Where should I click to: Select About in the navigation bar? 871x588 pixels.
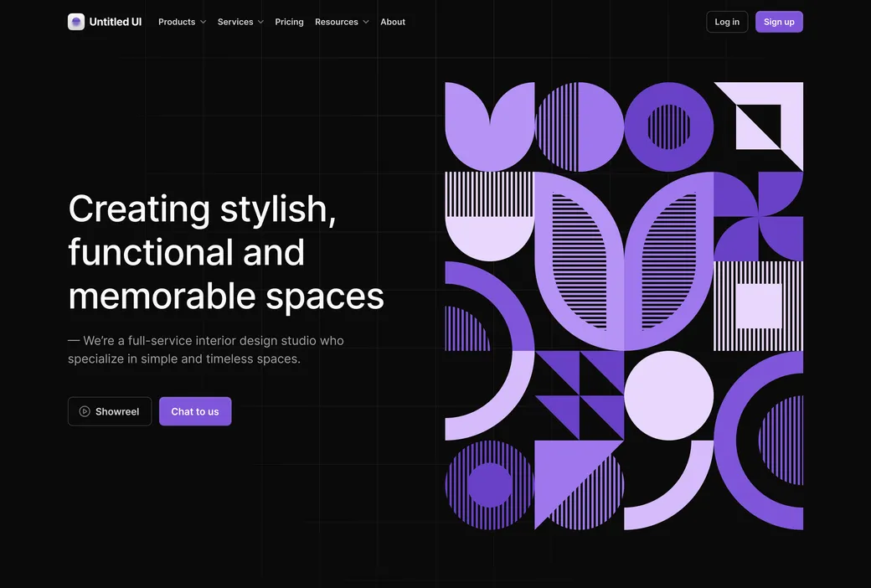point(393,21)
